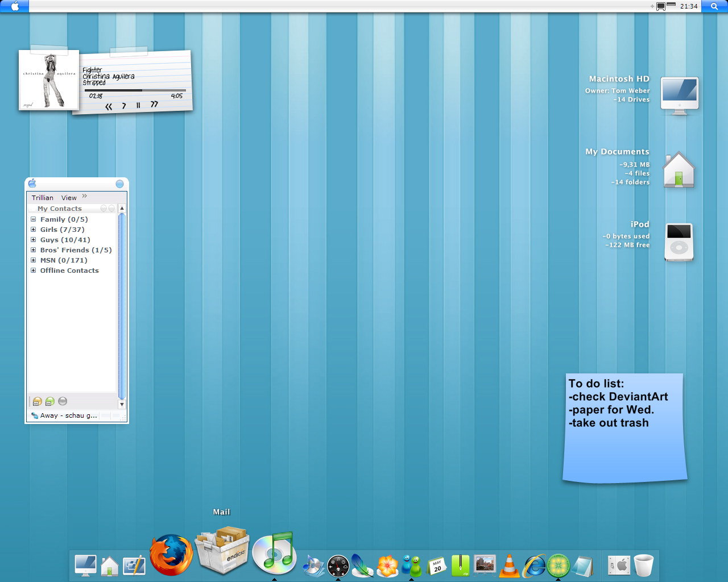Expand the Girls group plus box
The width and height of the screenshot is (728, 582).
tap(33, 230)
